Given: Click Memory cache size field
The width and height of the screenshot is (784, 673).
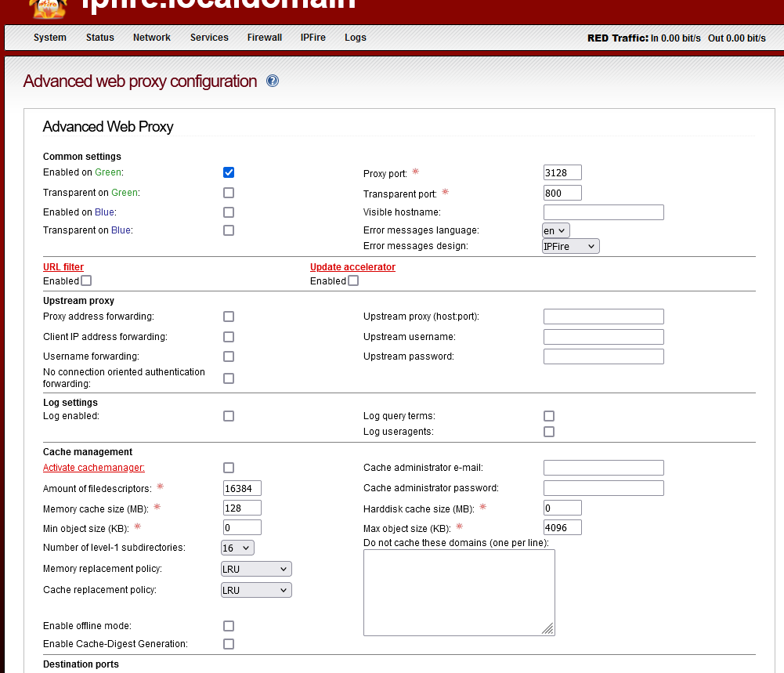Looking at the screenshot, I should coord(242,508).
